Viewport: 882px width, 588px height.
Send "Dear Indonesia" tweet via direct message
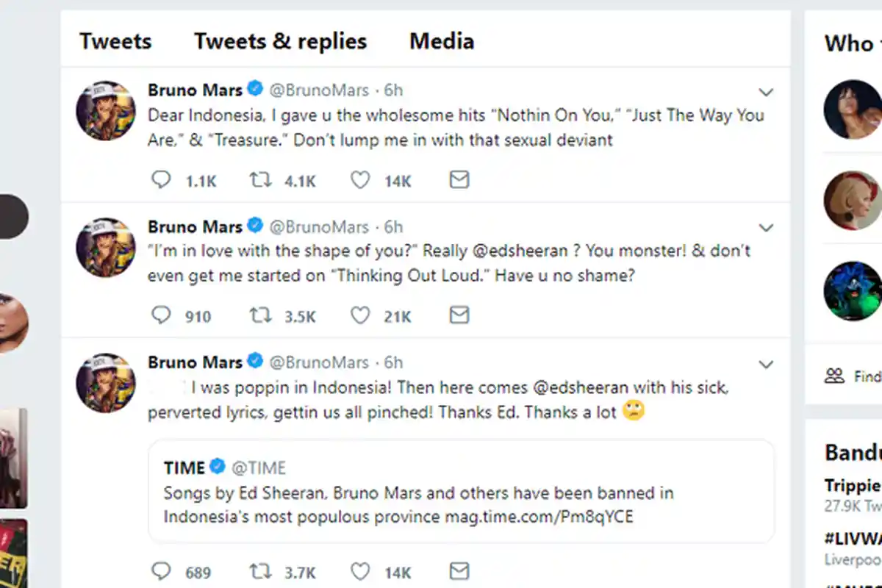(x=459, y=180)
